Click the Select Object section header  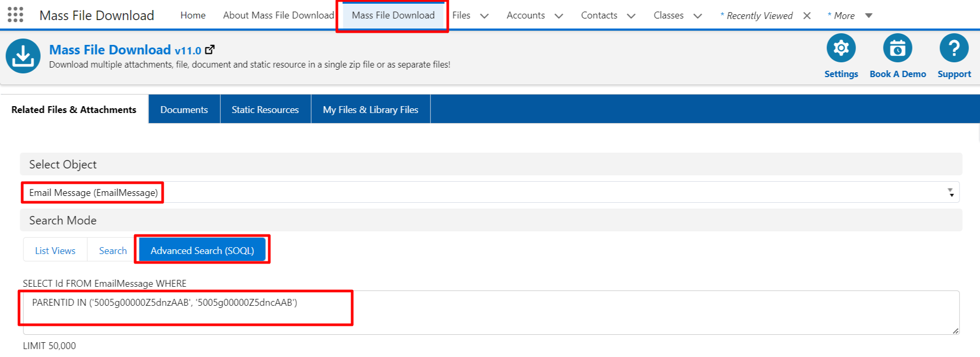[491, 164]
